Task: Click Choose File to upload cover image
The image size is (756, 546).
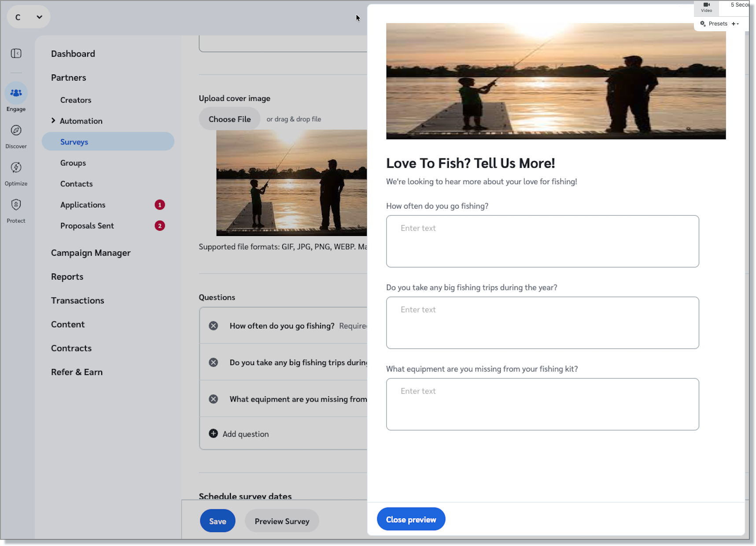Action: coord(229,119)
